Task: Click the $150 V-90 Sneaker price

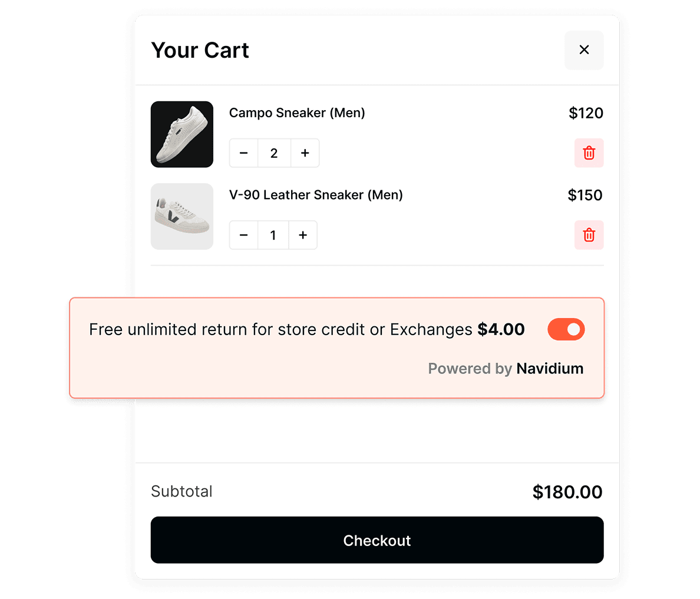Action: (x=585, y=195)
